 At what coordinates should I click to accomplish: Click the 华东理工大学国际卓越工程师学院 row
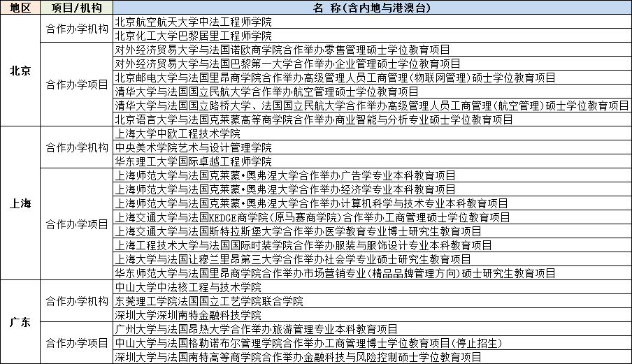point(372,161)
